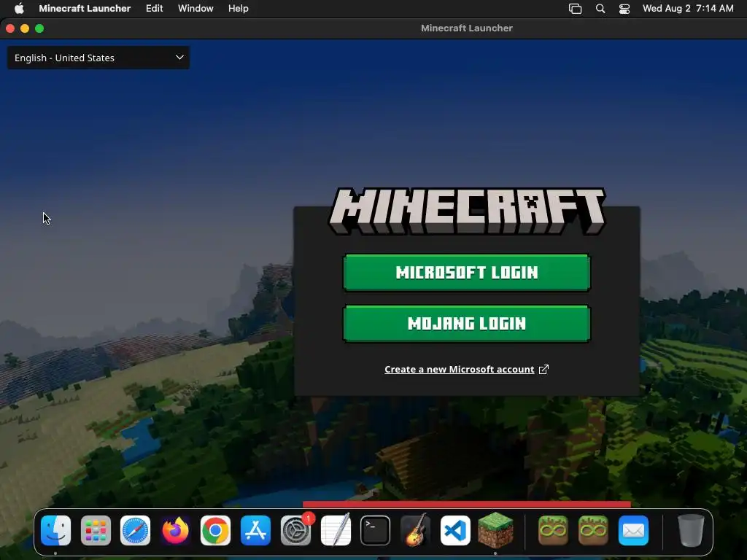
Task: Open the Trash from the dock
Action: point(690,531)
